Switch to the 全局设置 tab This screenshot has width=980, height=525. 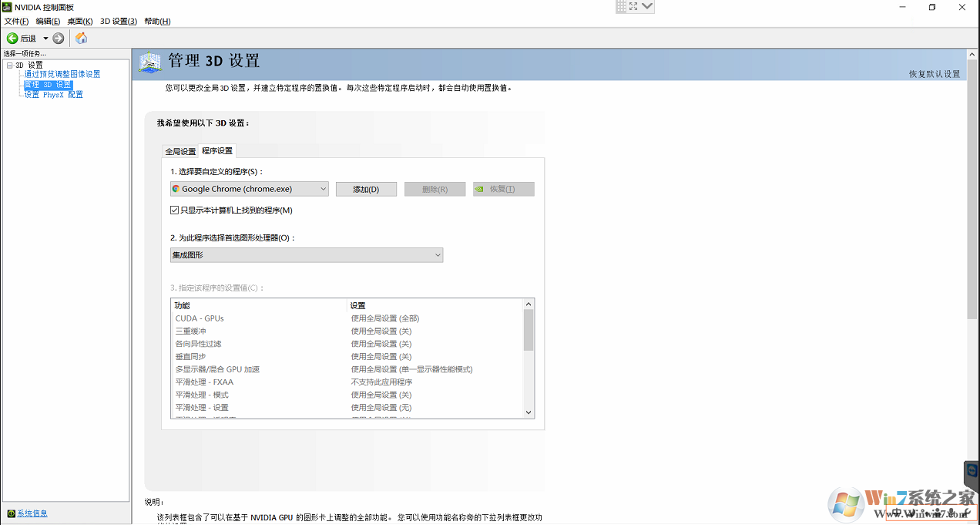(180, 150)
